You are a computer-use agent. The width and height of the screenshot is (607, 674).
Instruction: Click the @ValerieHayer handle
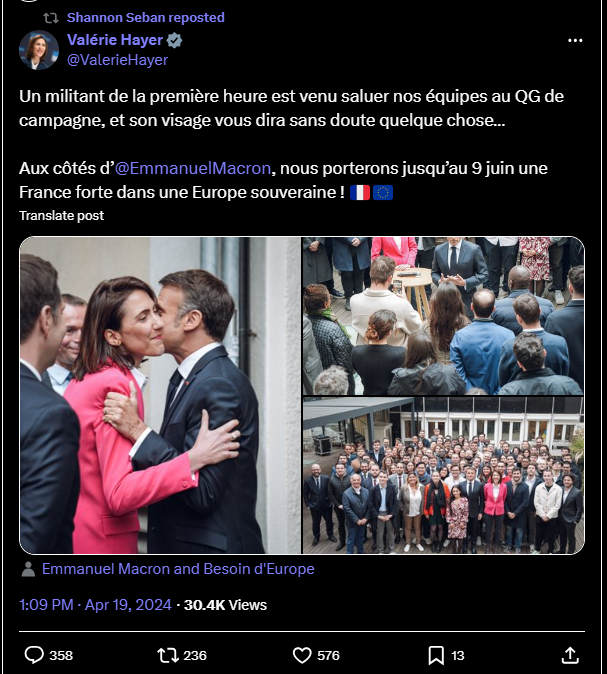coord(117,60)
